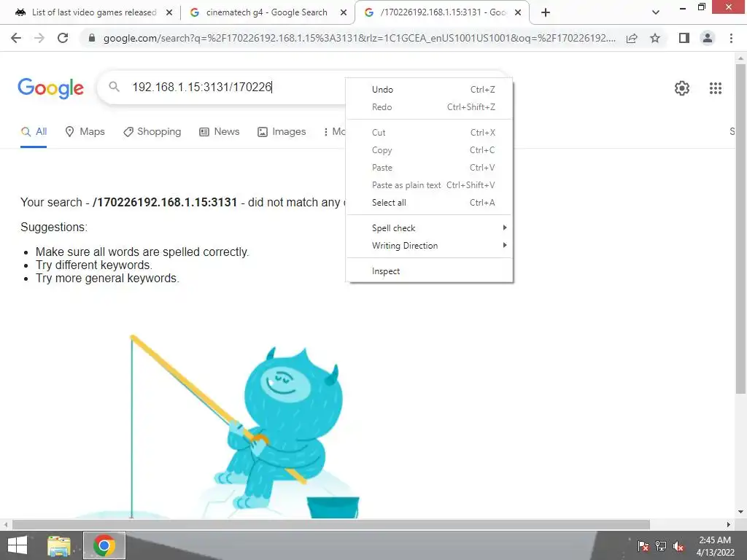Image resolution: width=747 pixels, height=560 pixels.
Task: Open File Explorer from the taskbar
Action: pos(59,545)
